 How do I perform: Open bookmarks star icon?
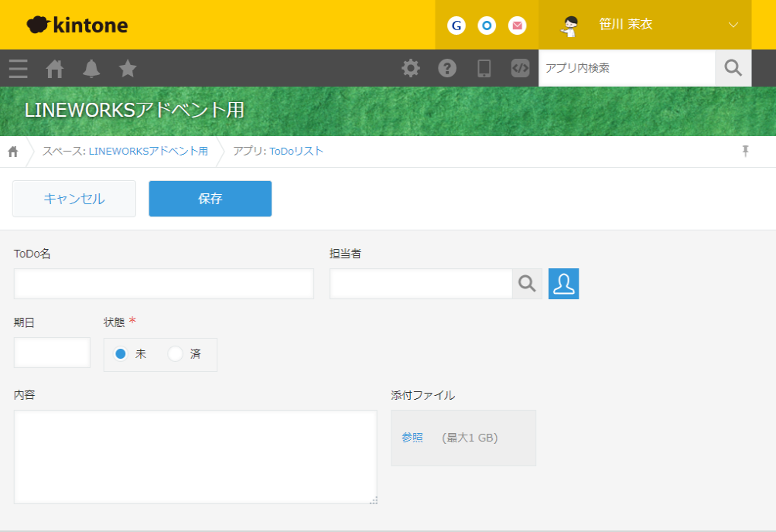tap(128, 68)
